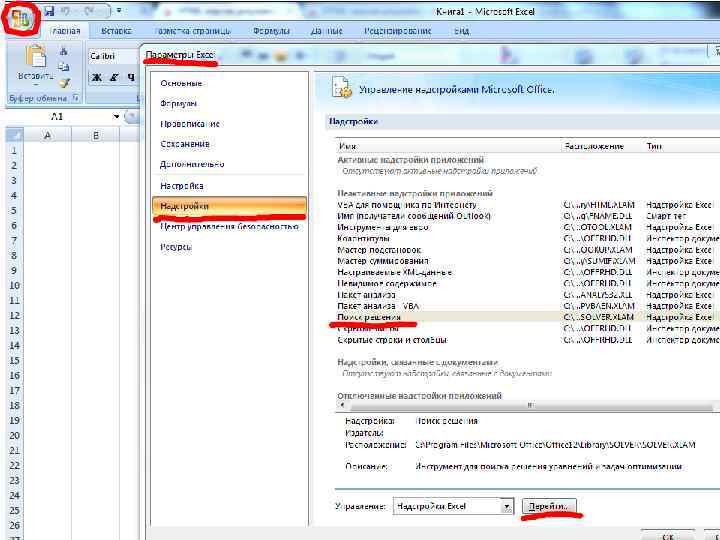This screenshot has height=540, width=720.
Task: Click the Расположение column header
Action: (x=601, y=146)
